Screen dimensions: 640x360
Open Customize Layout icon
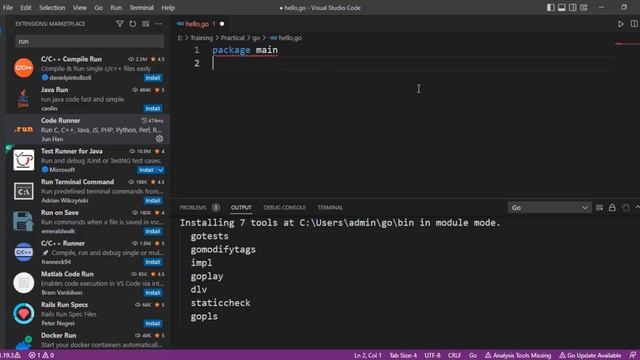tap(584, 7)
